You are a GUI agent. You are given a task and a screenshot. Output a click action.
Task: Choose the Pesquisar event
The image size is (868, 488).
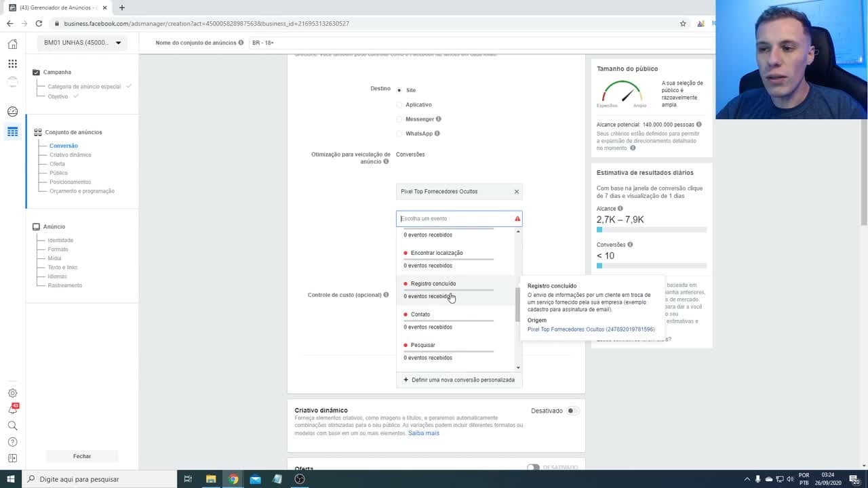coord(456,351)
